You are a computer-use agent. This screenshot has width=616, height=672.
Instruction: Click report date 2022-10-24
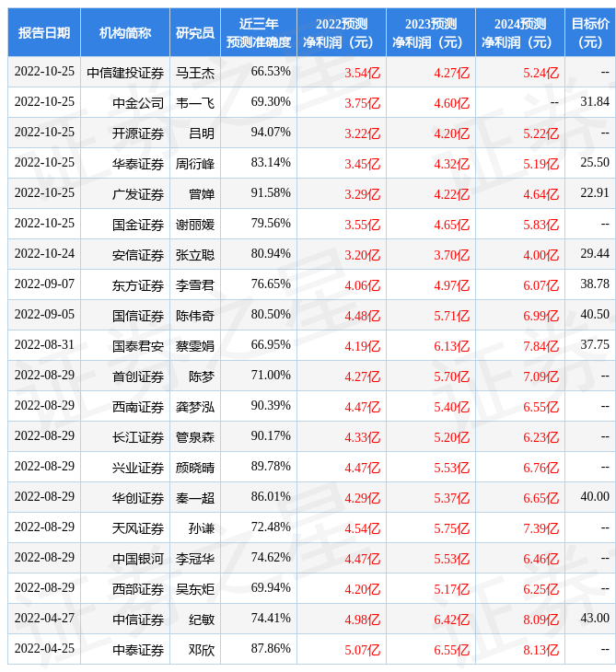tap(44, 254)
